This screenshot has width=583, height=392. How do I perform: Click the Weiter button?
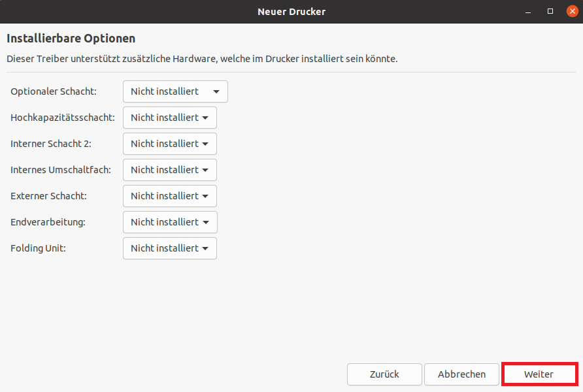pos(539,374)
